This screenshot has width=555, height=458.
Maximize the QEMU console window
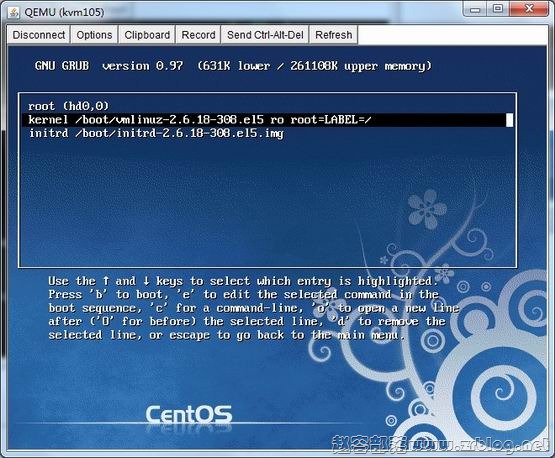pos(498,9)
